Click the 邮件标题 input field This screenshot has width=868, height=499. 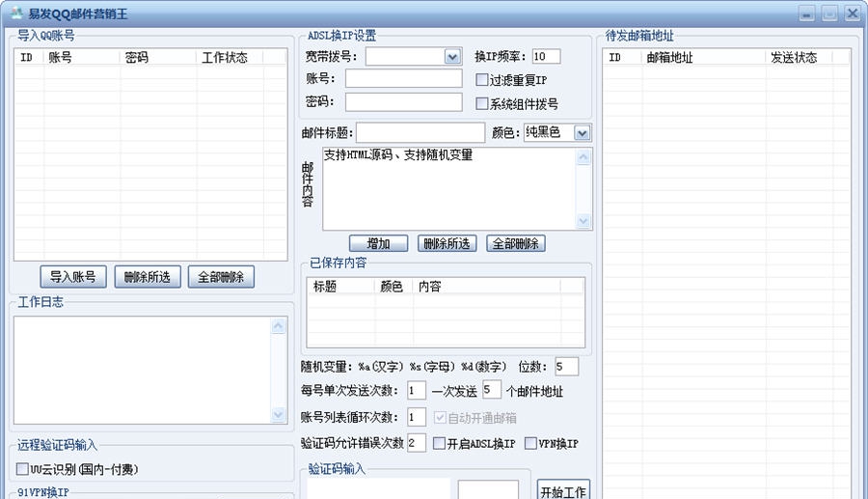pyautogui.click(x=420, y=133)
